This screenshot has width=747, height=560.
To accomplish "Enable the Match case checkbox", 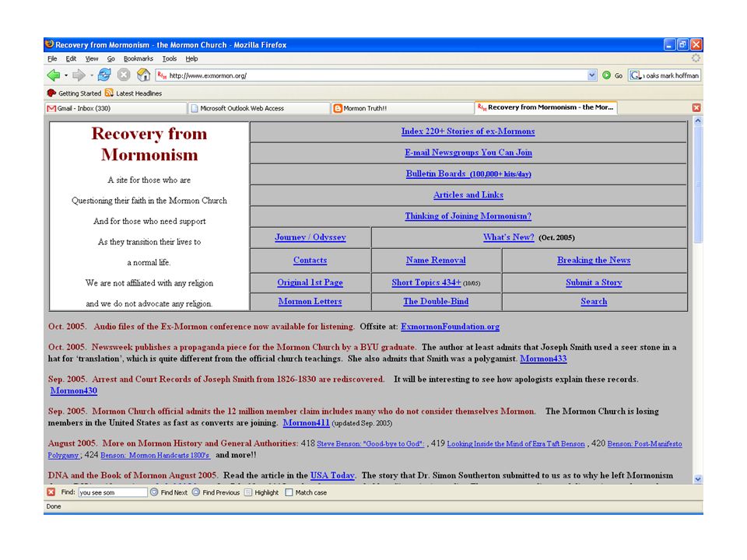I will click(289, 492).
